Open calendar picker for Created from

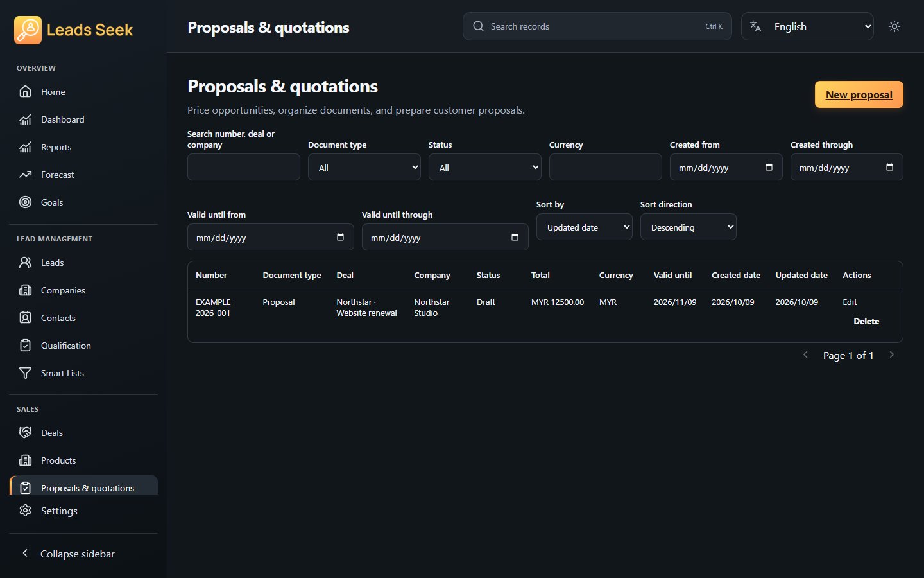pyautogui.click(x=769, y=167)
